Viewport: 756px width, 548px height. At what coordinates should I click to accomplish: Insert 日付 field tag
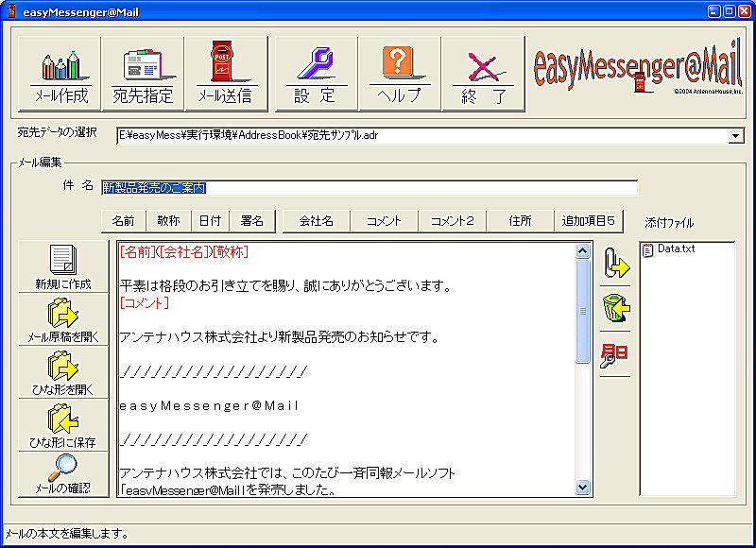(210, 221)
